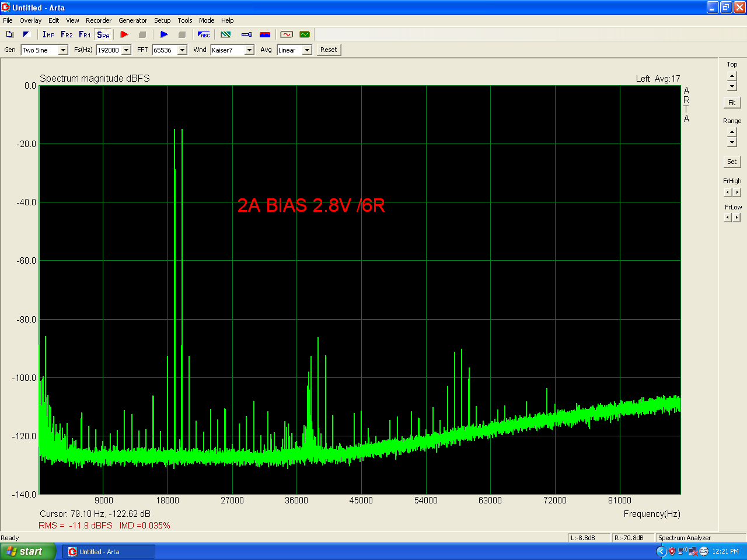Open the Overlay menu
Screen dimensions: 747x560
tap(30, 20)
